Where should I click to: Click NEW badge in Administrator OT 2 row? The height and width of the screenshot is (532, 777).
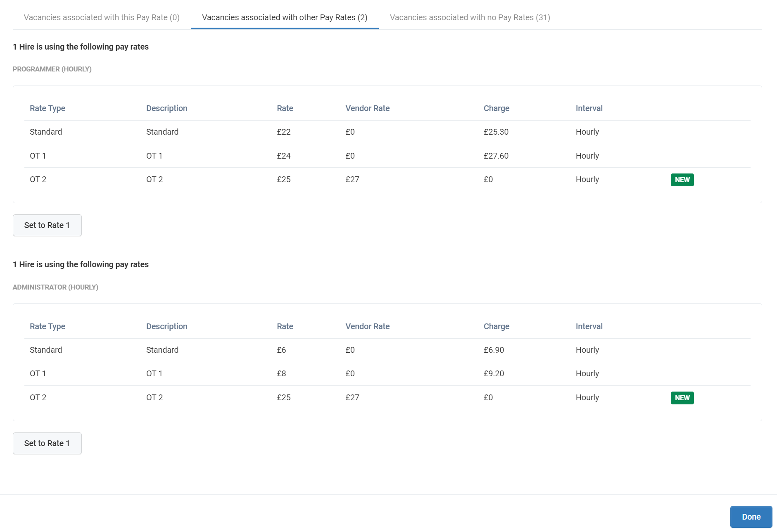point(682,398)
